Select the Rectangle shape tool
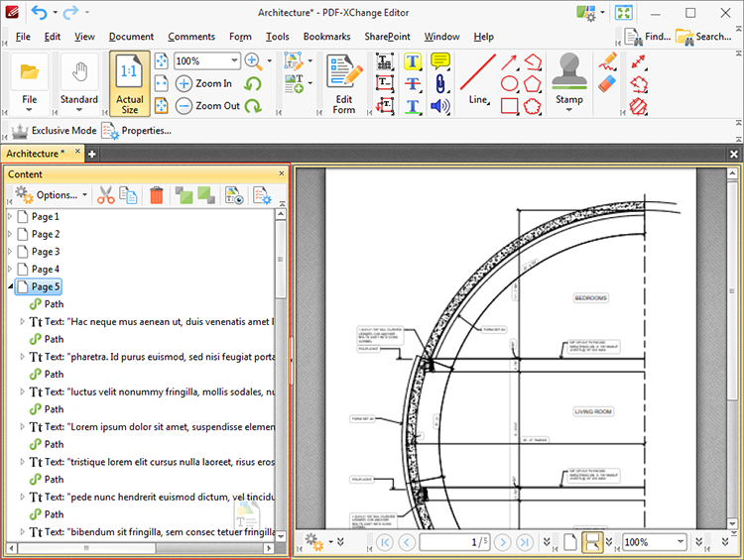Screen dimensions: 744x560 (x=509, y=106)
